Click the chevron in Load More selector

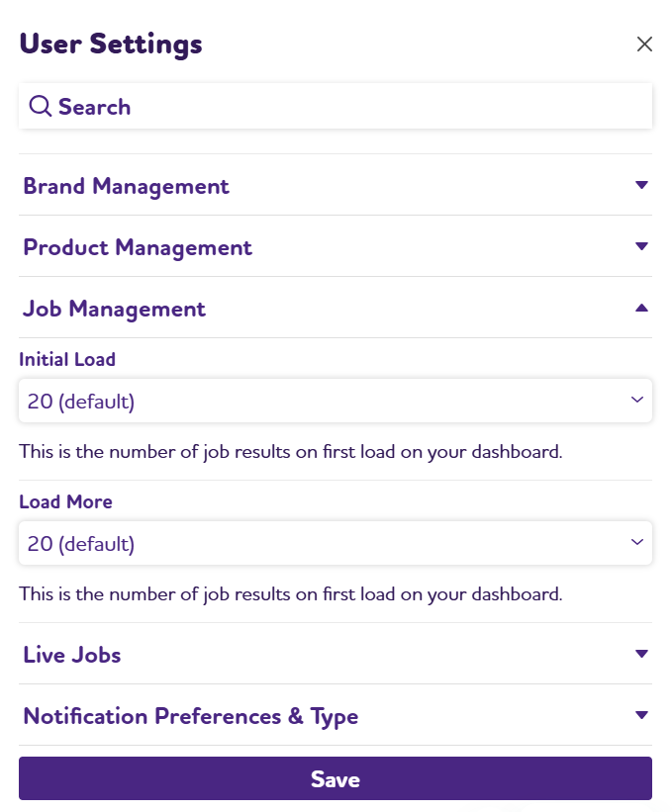(636, 542)
